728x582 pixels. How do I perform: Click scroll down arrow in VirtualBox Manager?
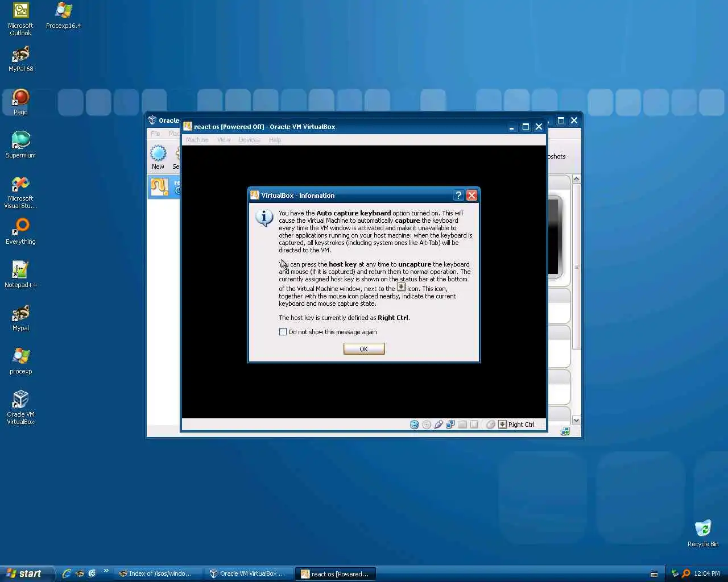click(576, 421)
